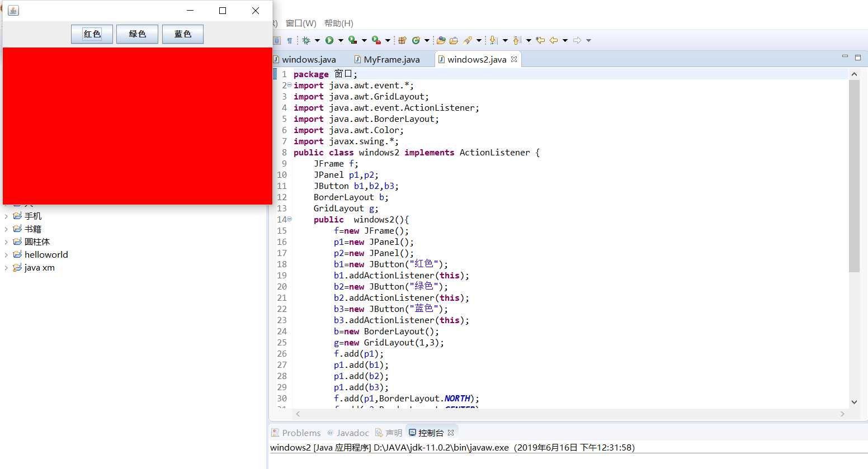
Task: Click the Search flashlight icon
Action: coord(468,40)
